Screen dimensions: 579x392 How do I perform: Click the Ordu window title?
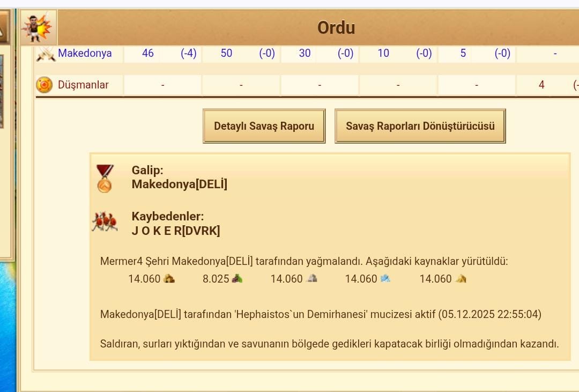click(x=336, y=28)
